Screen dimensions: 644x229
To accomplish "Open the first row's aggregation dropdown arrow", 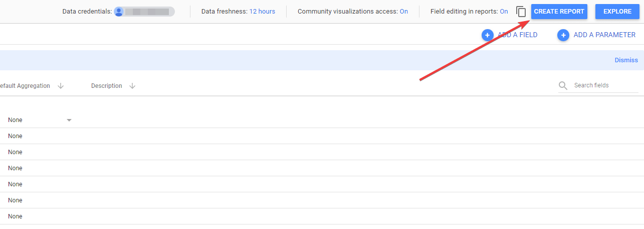I will tap(69, 120).
